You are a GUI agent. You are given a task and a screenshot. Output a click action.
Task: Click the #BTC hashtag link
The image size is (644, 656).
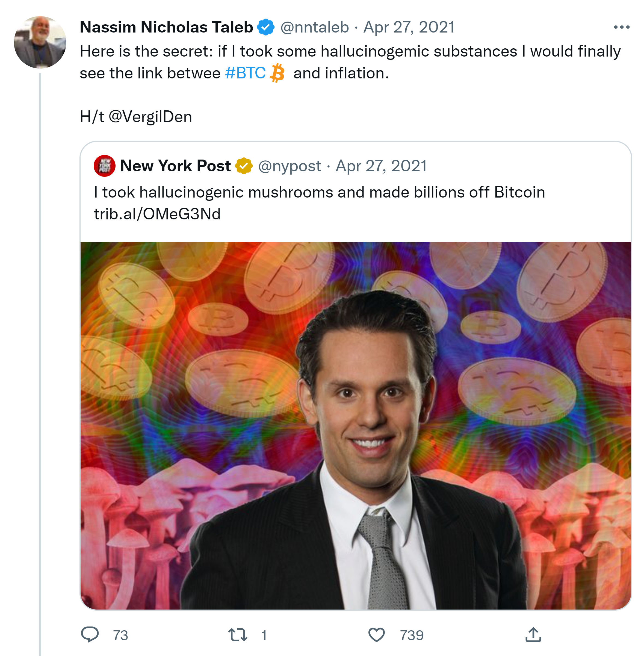246,73
